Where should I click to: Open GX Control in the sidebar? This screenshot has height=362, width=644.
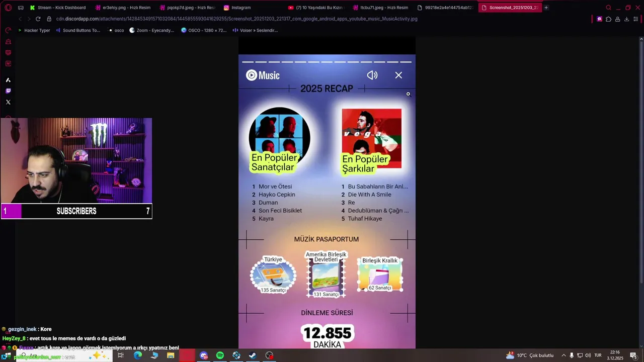(x=8, y=30)
